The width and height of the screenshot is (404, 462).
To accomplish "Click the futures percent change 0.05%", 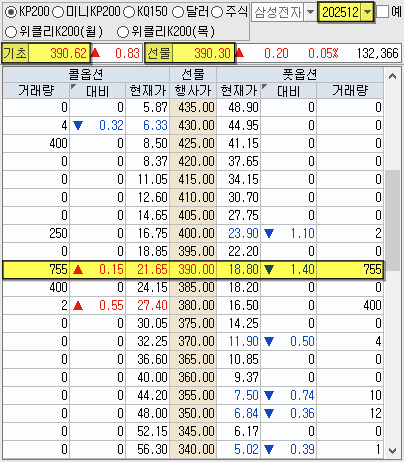I will (323, 53).
